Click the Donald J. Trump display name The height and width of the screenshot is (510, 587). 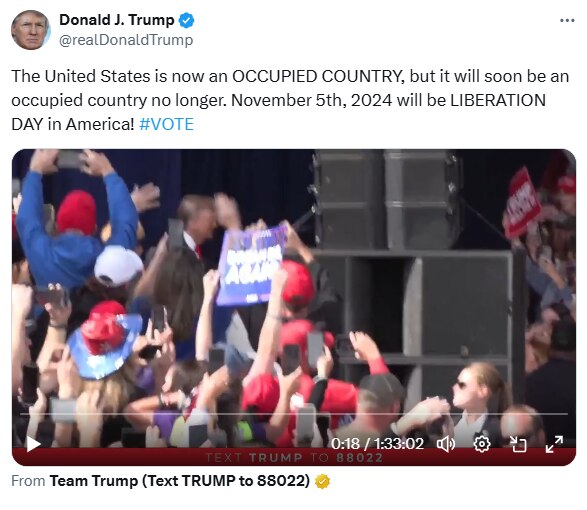[x=116, y=20]
